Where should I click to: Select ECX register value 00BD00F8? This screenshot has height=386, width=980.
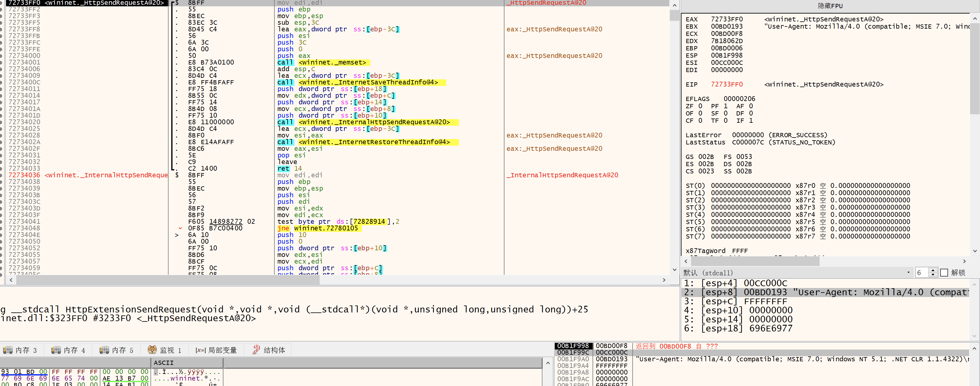tap(727, 33)
